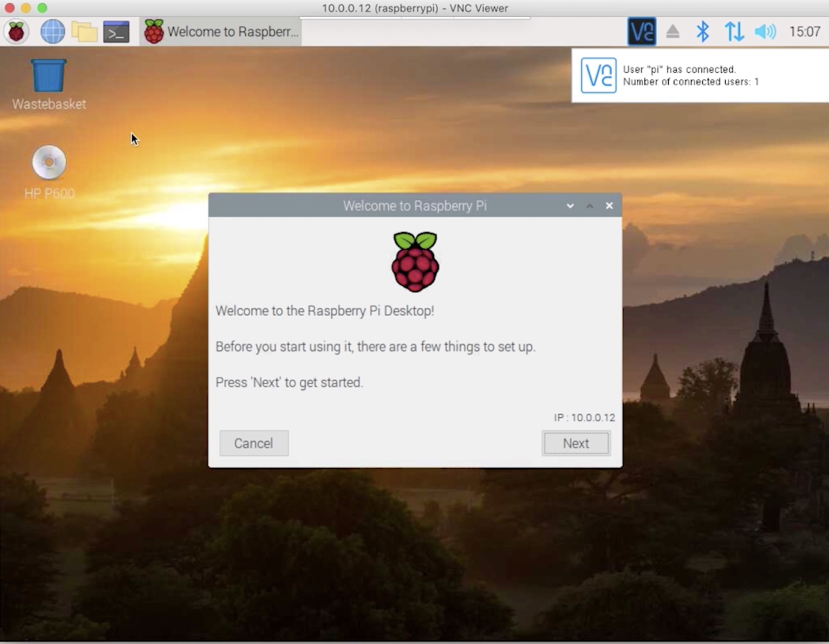Cancel the Raspberry Pi setup wizard
Image resolution: width=829 pixels, height=644 pixels.
coord(254,443)
